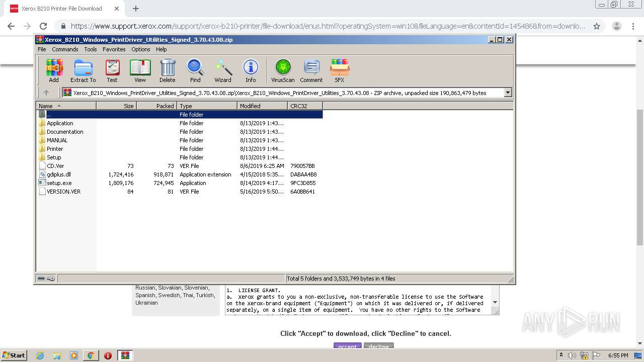Sort by the Packed column header

156,106
